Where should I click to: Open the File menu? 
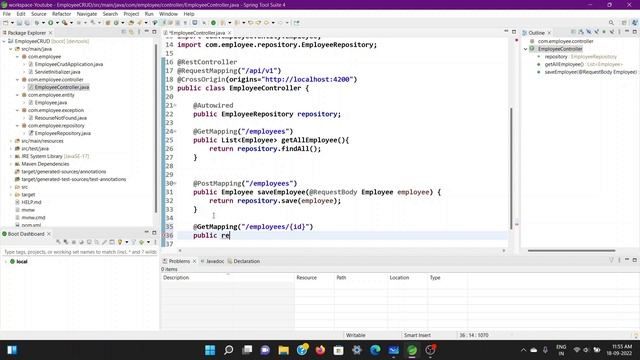tap(7, 14)
